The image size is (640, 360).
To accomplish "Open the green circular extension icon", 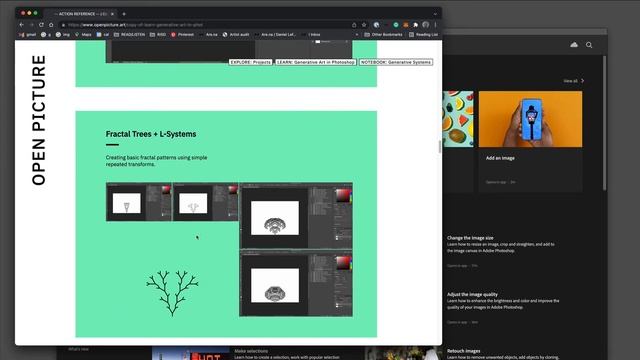I will coord(396,25).
